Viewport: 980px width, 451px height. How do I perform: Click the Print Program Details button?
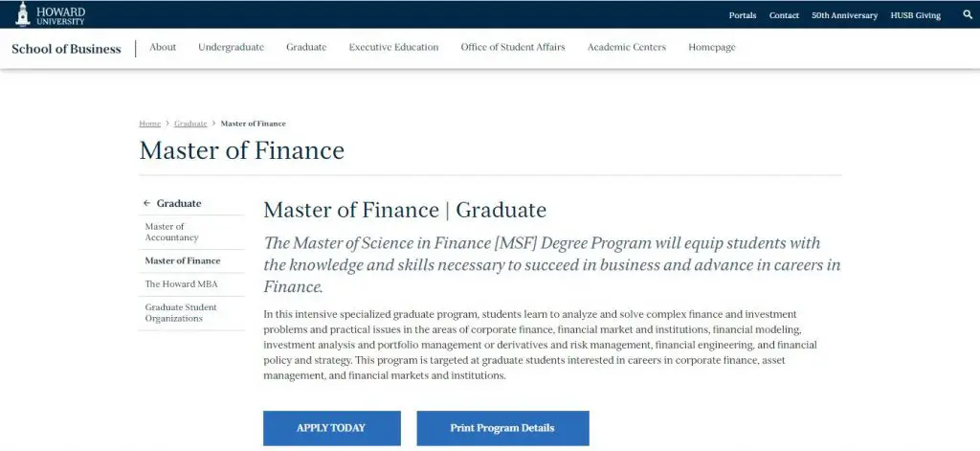(502, 428)
